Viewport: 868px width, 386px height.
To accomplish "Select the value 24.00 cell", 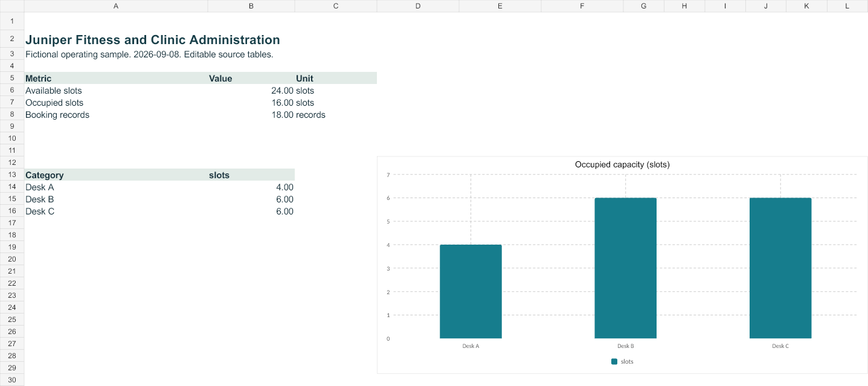I will (x=251, y=91).
